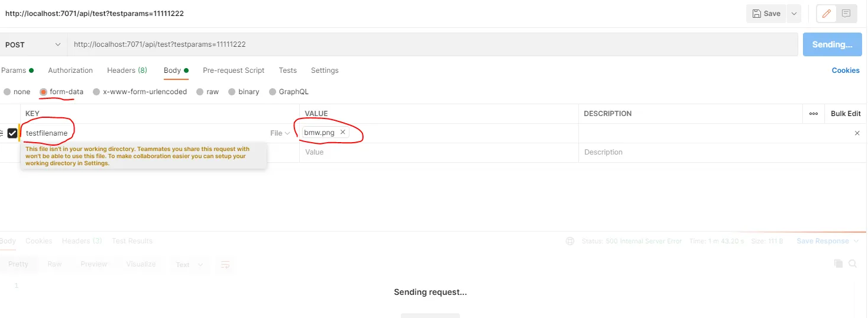Click the Save floppy disk button
The width and height of the screenshot is (868, 318).
click(766, 14)
